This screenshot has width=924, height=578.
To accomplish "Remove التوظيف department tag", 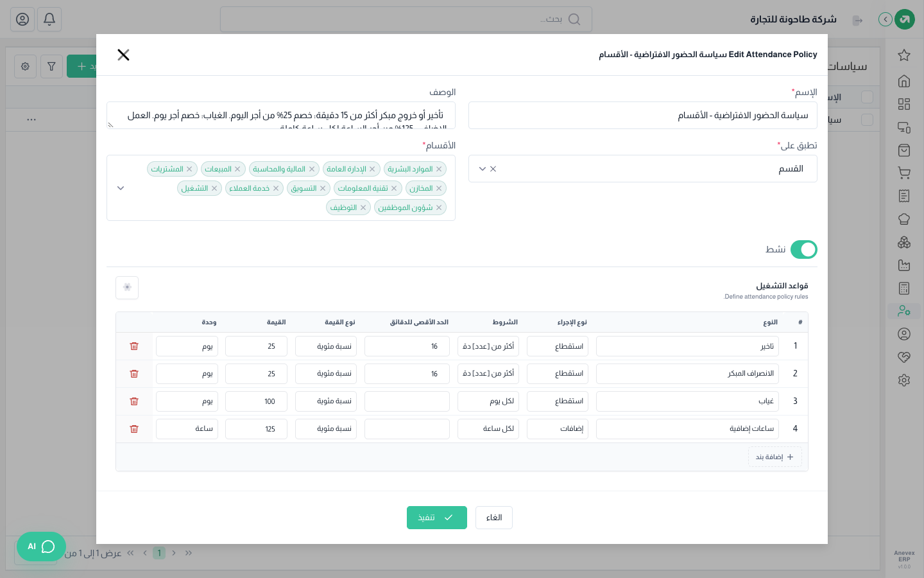I will point(363,207).
